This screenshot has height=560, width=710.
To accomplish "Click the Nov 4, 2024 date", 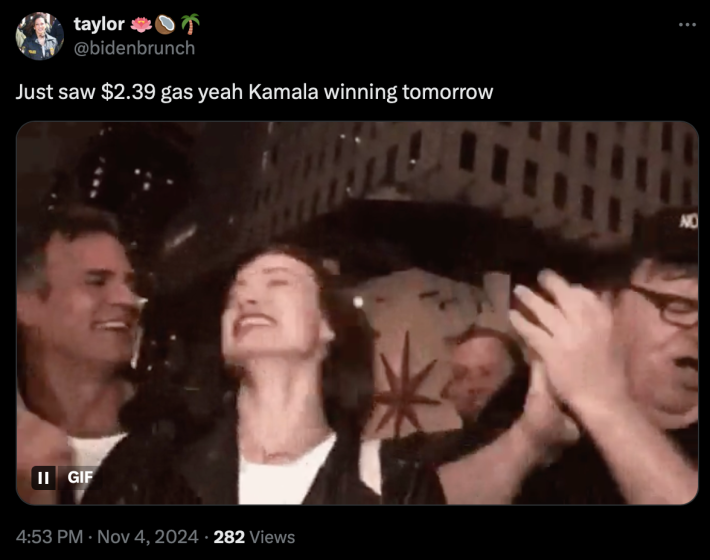I will [148, 537].
